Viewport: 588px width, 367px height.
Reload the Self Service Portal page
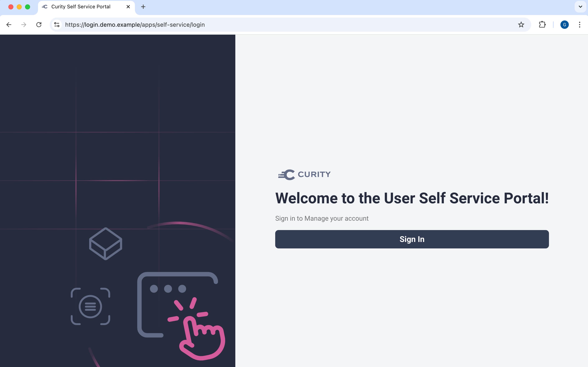39,24
